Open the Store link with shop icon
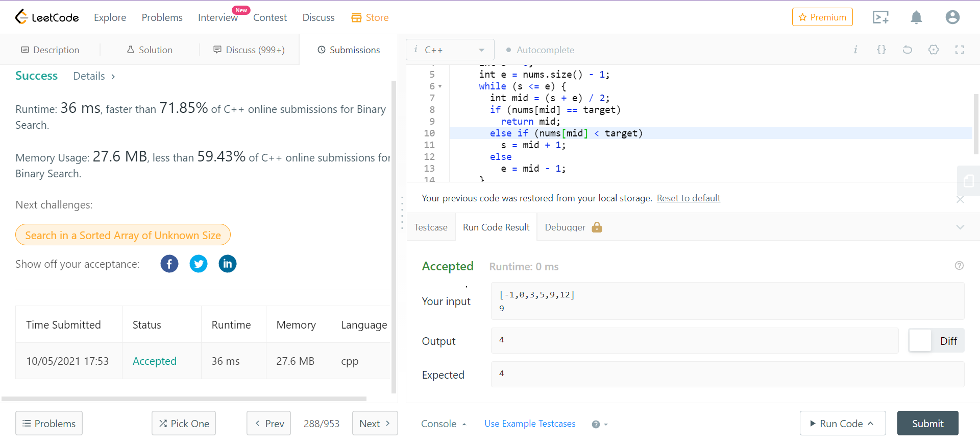The height and width of the screenshot is (442, 980). (x=370, y=17)
